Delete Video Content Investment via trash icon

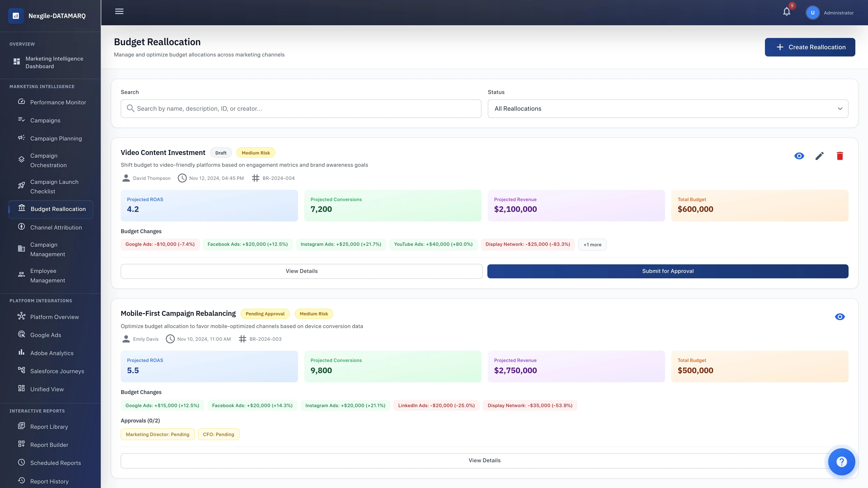[x=840, y=156]
